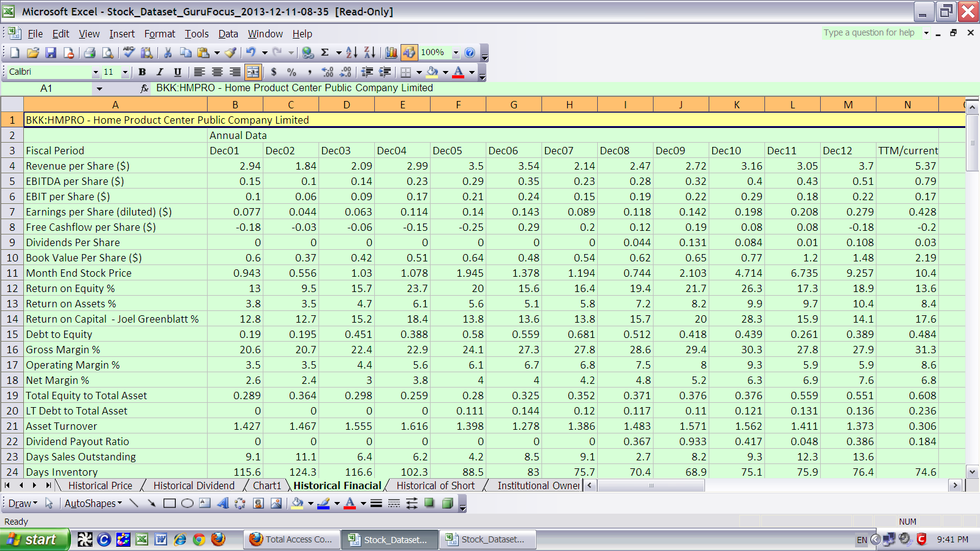Increase indent in the Formatting toolbar

pyautogui.click(x=385, y=72)
